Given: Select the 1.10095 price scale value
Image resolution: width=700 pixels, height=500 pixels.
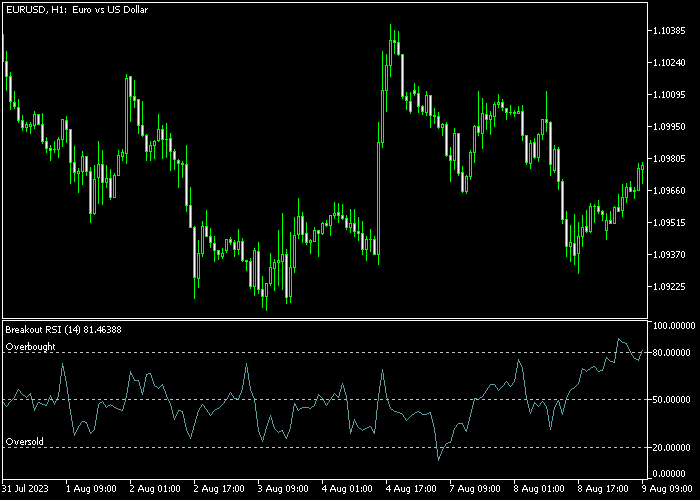Looking at the screenshot, I should click(669, 95).
